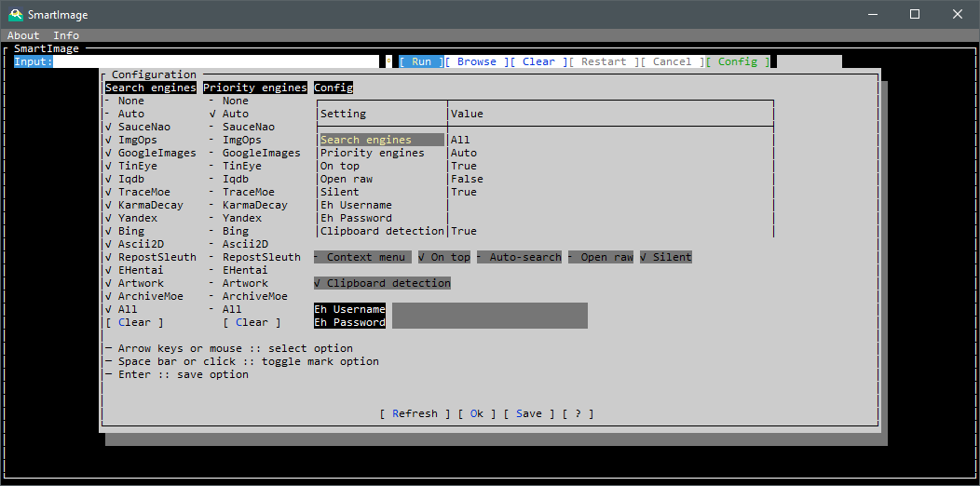Image resolution: width=980 pixels, height=486 pixels.
Task: Enable Bing in Priority engines list
Action: point(229,231)
